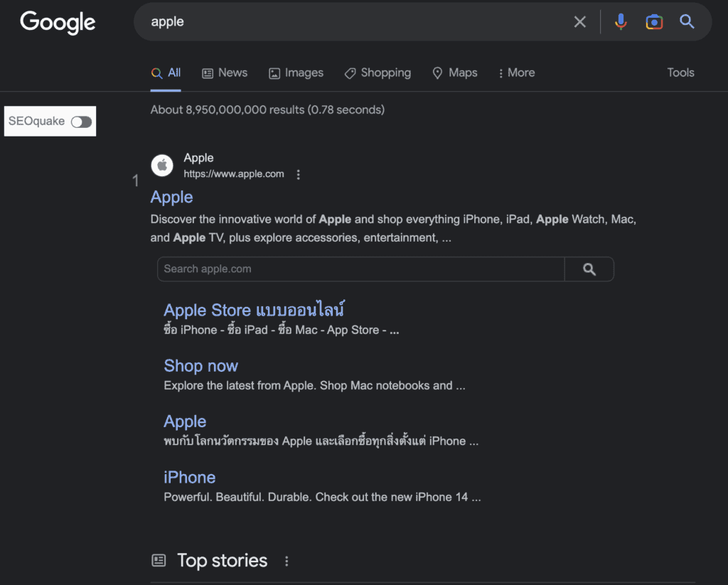Image resolution: width=728 pixels, height=585 pixels.
Task: Switch to the Maps tab
Action: [454, 73]
